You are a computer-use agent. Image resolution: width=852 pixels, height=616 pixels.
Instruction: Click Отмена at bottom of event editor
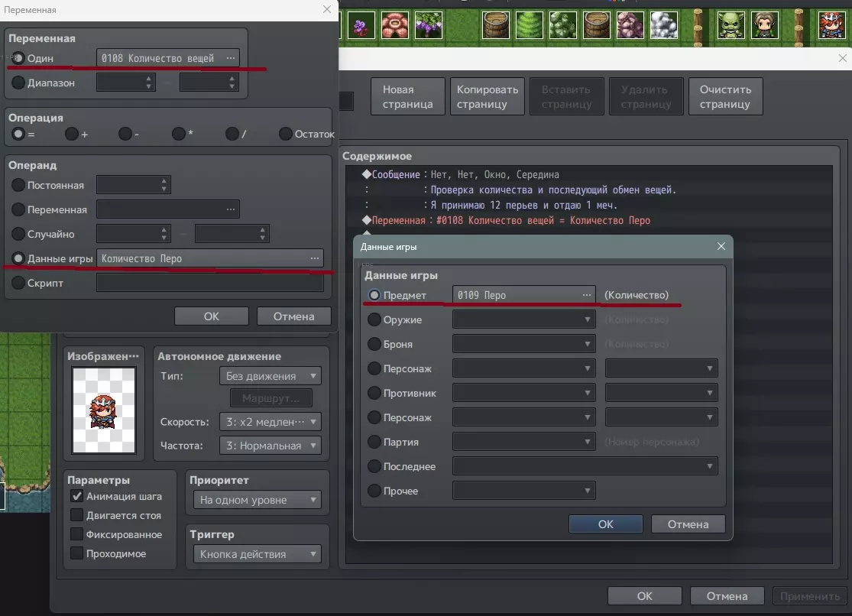pos(727,596)
